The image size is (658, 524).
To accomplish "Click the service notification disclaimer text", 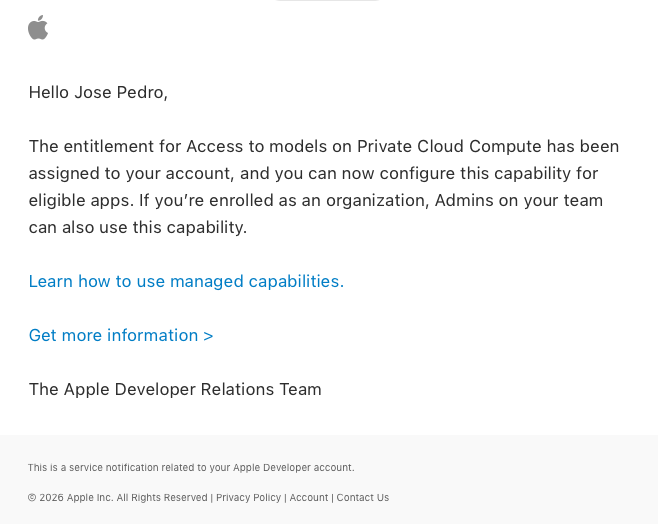I will pyautogui.click(x=191, y=467).
